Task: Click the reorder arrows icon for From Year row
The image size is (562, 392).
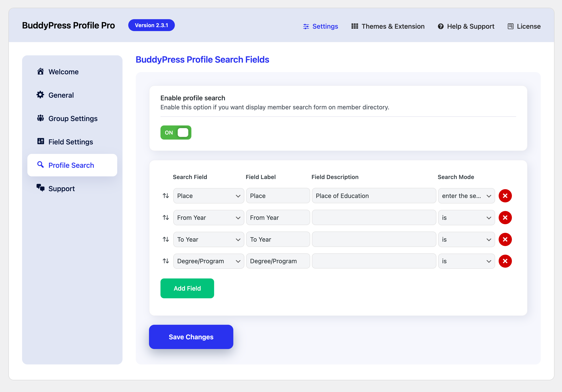Action: (166, 217)
